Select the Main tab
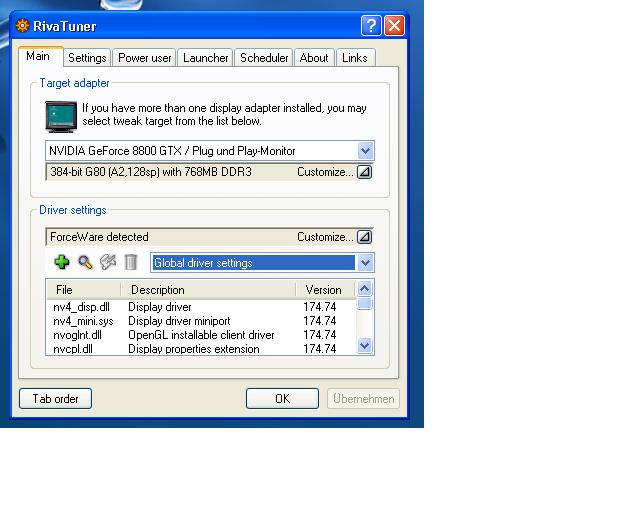Viewport: 640px width, 512px height. click(41, 56)
